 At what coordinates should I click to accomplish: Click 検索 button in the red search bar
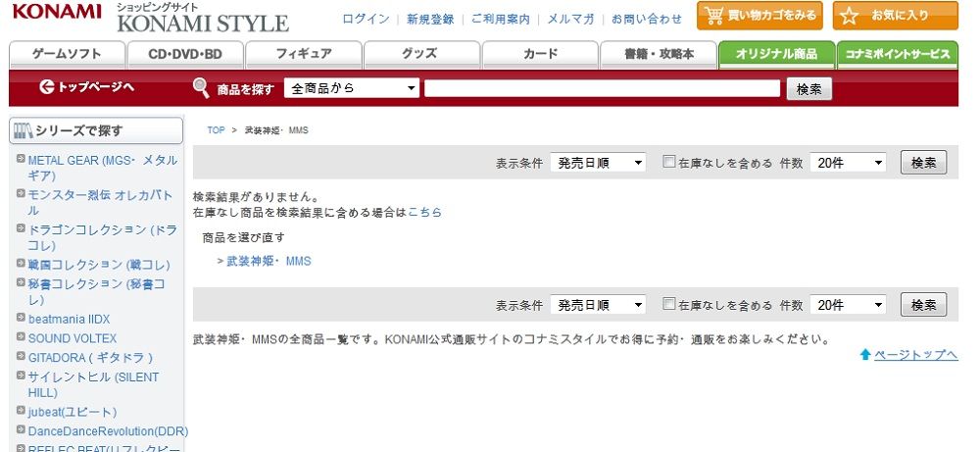(808, 89)
